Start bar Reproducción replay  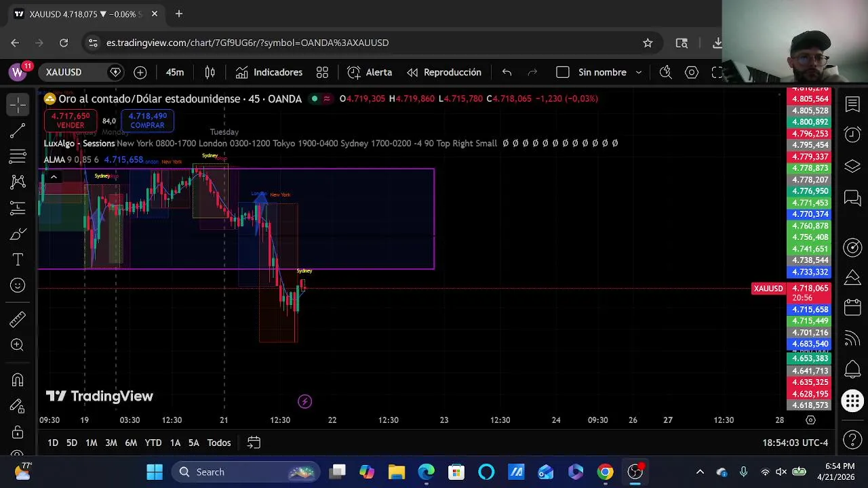(444, 73)
